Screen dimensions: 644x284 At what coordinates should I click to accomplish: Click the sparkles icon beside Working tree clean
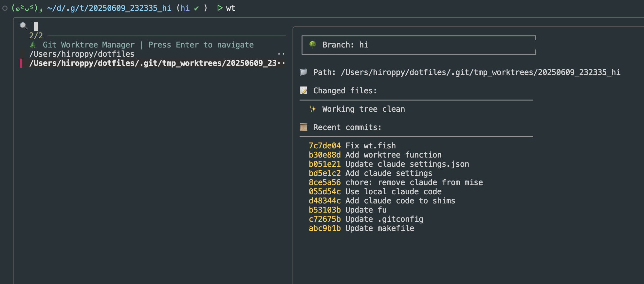313,109
